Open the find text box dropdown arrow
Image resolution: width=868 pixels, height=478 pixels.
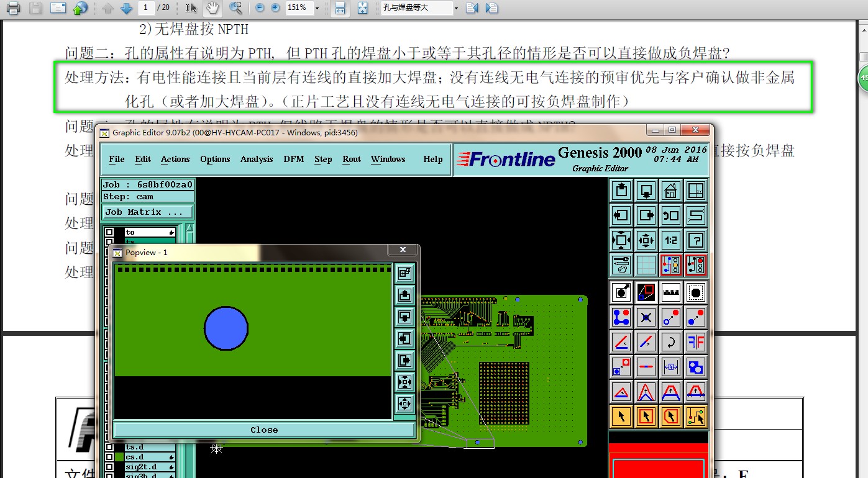[x=456, y=8]
